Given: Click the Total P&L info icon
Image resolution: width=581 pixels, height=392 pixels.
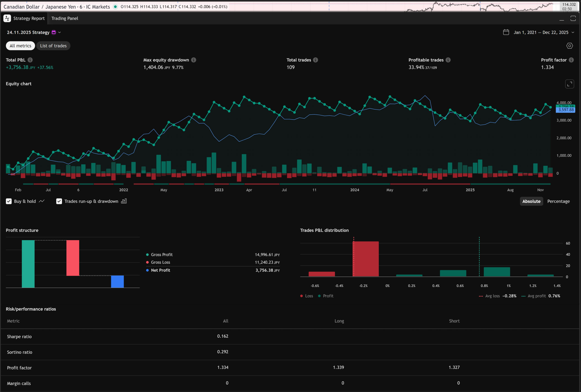Looking at the screenshot, I should (30, 60).
